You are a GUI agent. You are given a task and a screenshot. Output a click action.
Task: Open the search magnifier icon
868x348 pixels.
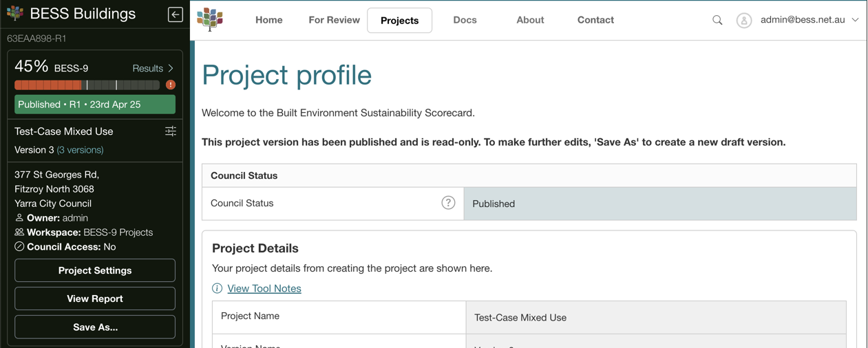[x=717, y=21]
